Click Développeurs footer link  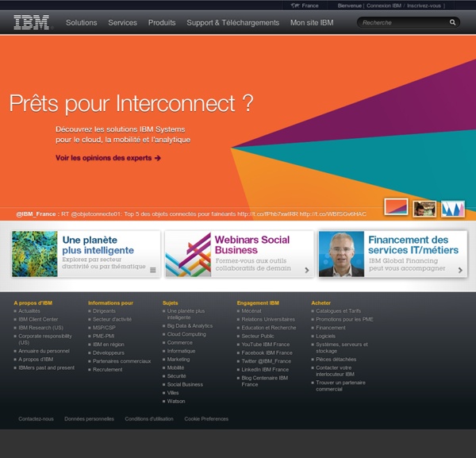pos(109,353)
